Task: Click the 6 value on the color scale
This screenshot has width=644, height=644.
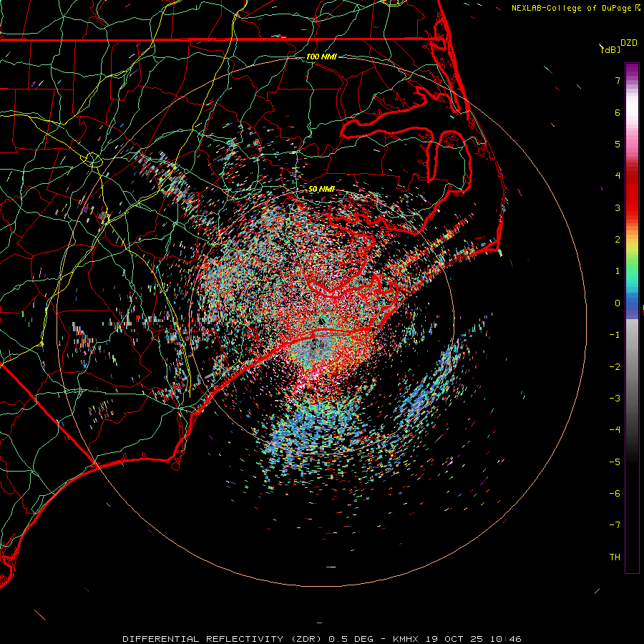Action: click(x=618, y=112)
